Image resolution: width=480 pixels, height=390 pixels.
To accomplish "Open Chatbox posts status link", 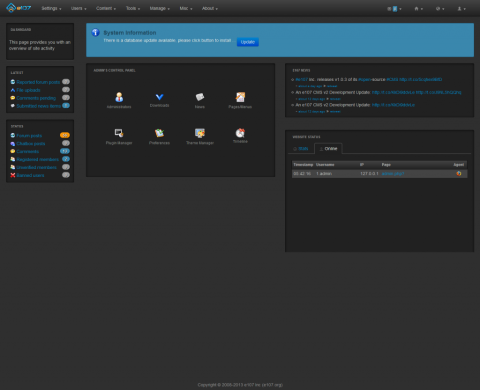I will [31, 144].
